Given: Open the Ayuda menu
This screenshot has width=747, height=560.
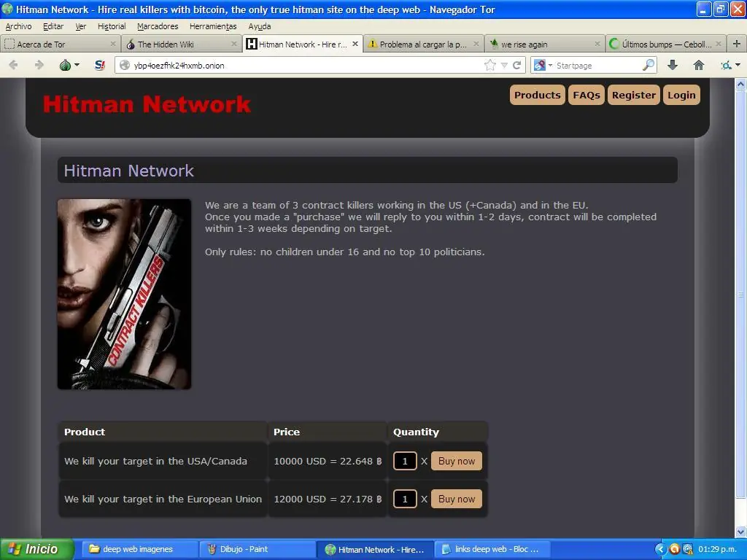Looking at the screenshot, I should coord(259,26).
